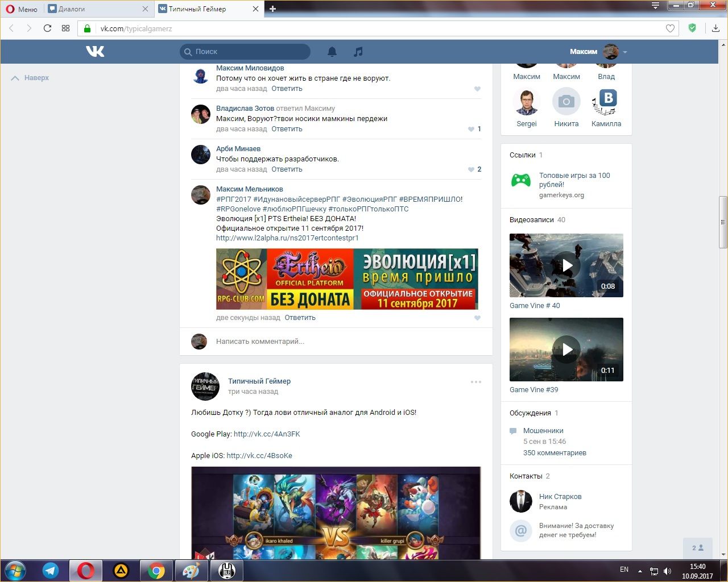Open Windows Start menu

pyautogui.click(x=15, y=571)
